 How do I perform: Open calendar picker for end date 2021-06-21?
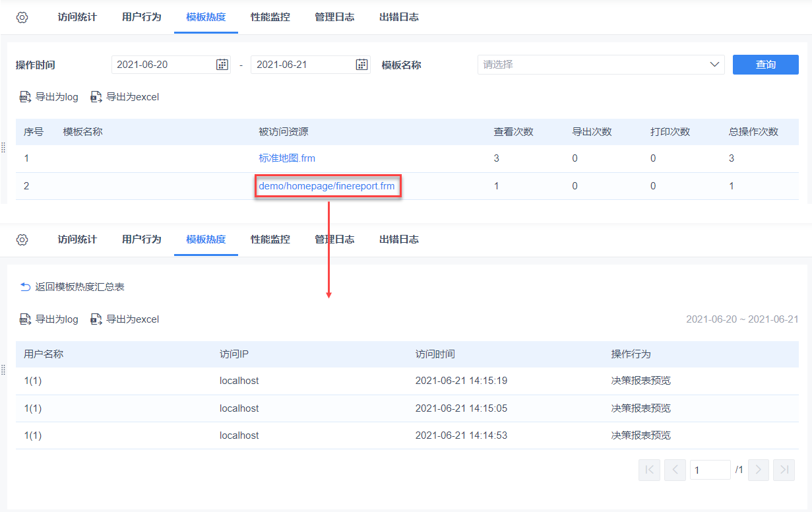tap(361, 65)
